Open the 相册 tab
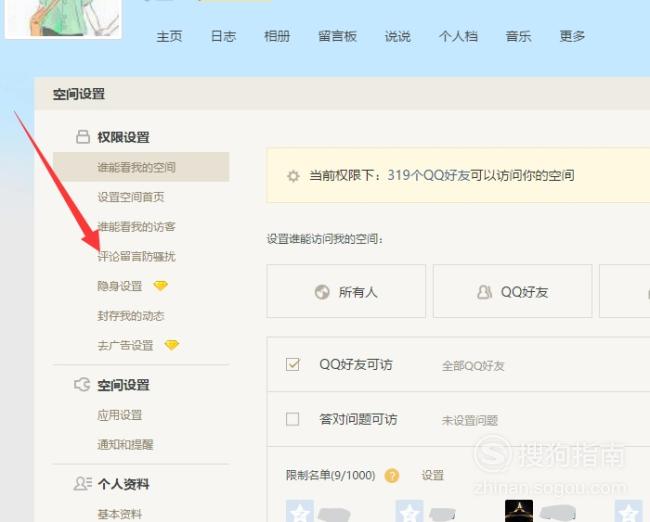 pos(277,36)
